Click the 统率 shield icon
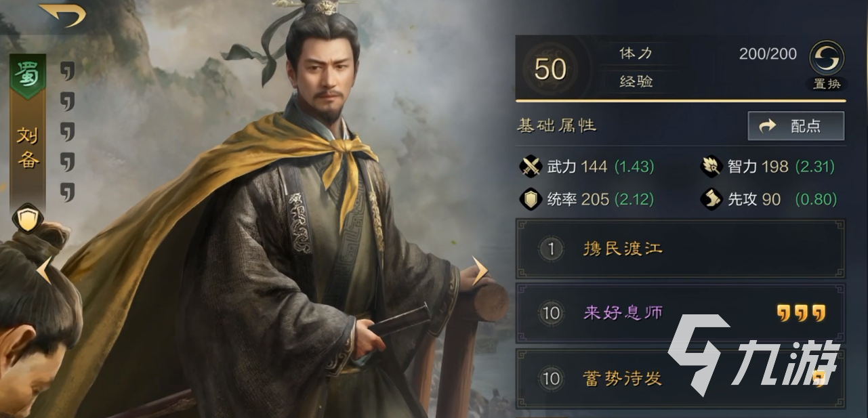 (530, 199)
